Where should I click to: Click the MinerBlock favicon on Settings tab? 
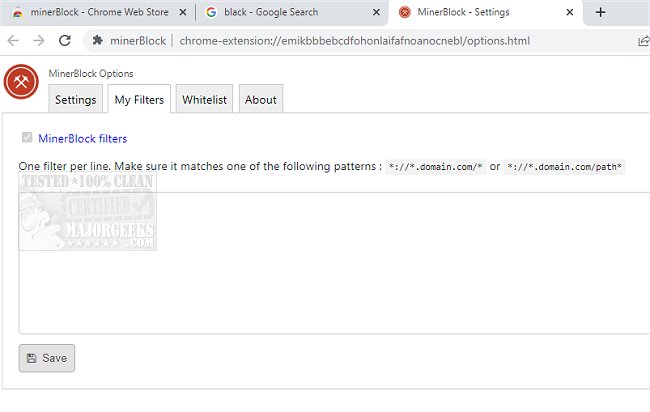tap(405, 12)
